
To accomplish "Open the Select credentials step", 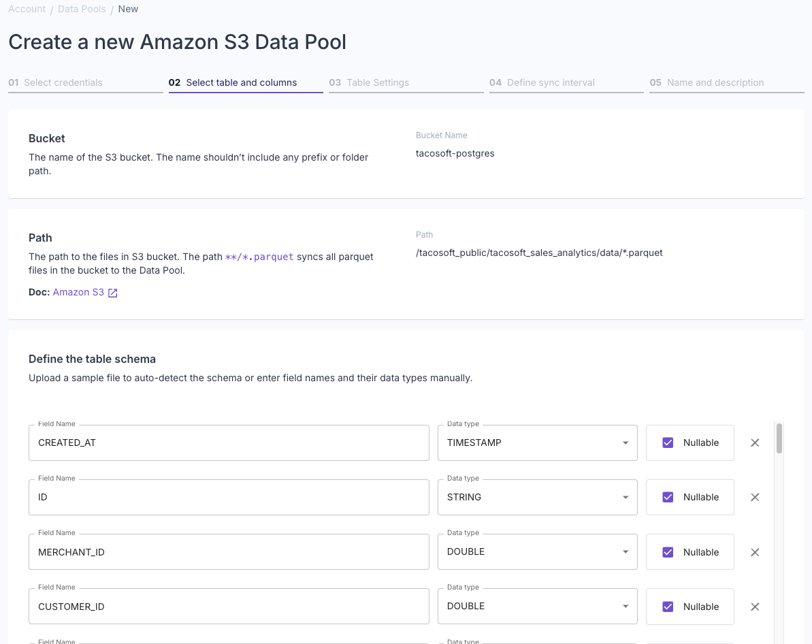I will pyautogui.click(x=54, y=82).
